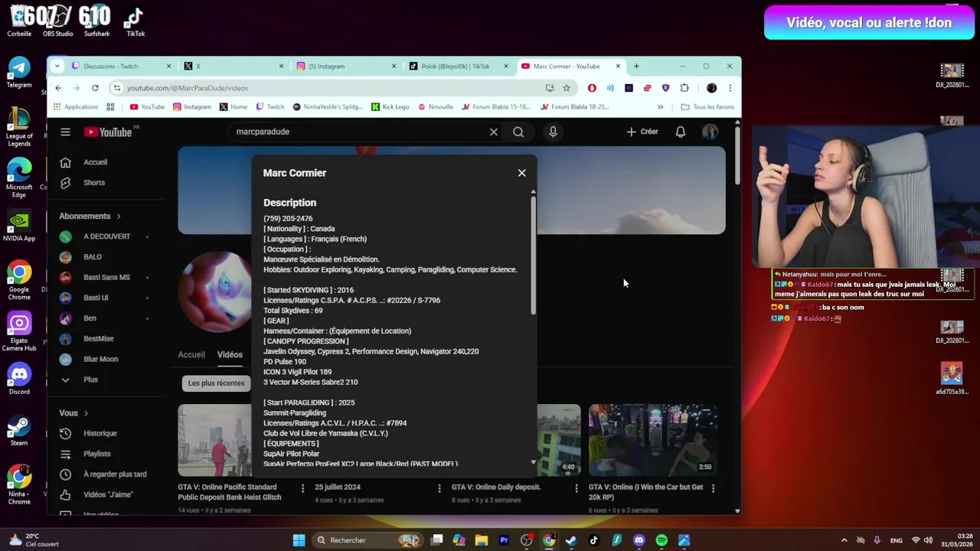This screenshot has height=551, width=980.
Task: Bookmark this page with star
Action: click(566, 88)
